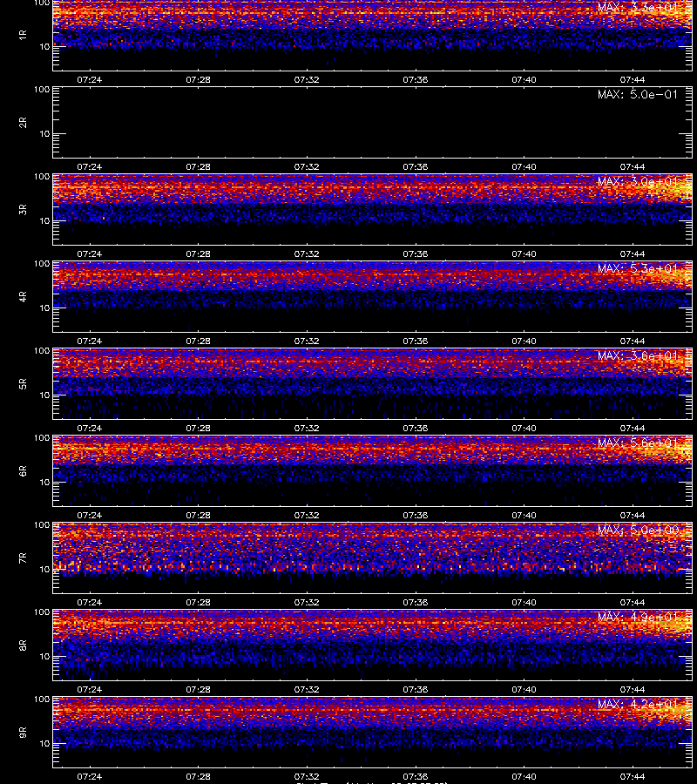This screenshot has height=784, width=697.
Task: Click the 07:28 tick under panel 7R
Action: click(x=198, y=603)
